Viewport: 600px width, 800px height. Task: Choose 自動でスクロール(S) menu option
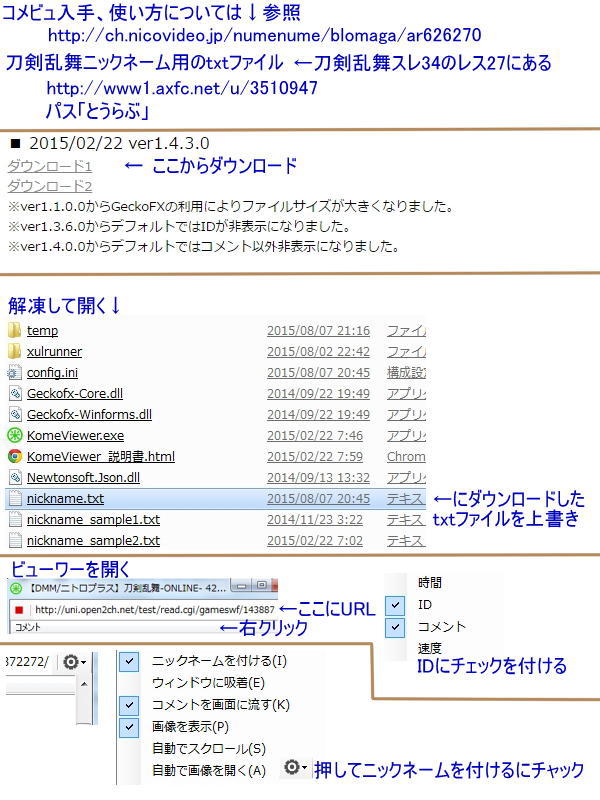pos(209,748)
